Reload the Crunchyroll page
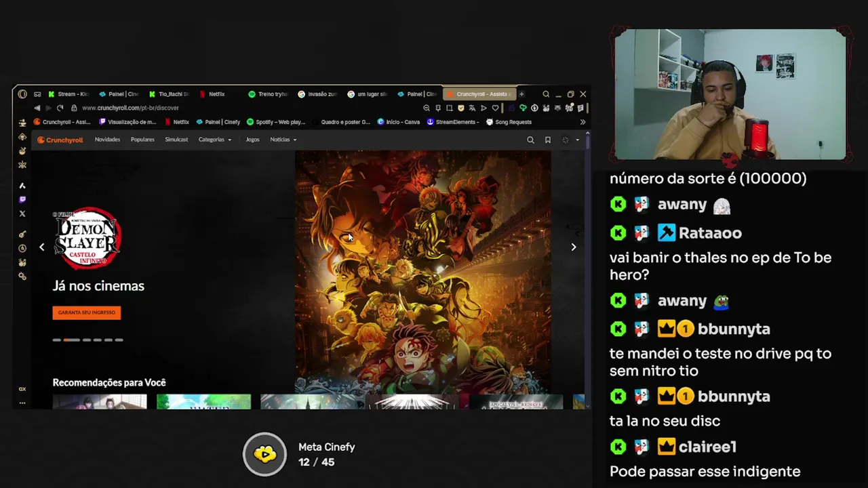This screenshot has height=488, width=868. (60, 108)
